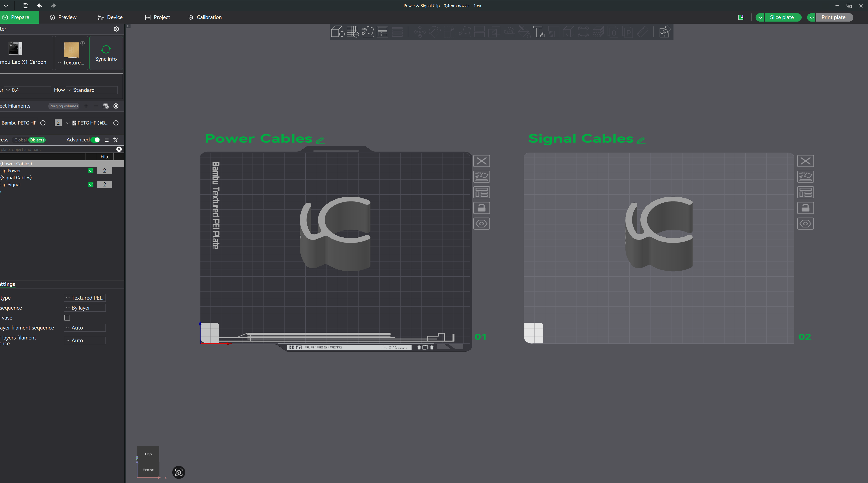Open printer settings gear icon
The height and width of the screenshot is (483, 868).
[x=116, y=29]
